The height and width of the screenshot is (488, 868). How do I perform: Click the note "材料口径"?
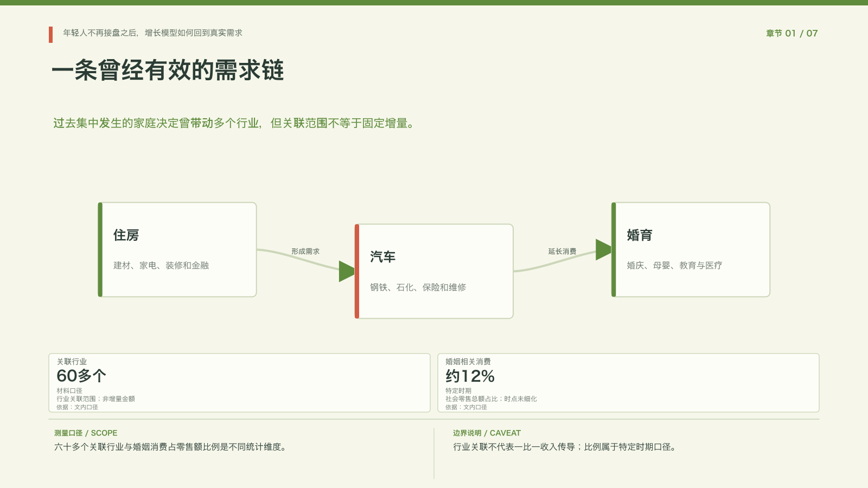(x=69, y=391)
